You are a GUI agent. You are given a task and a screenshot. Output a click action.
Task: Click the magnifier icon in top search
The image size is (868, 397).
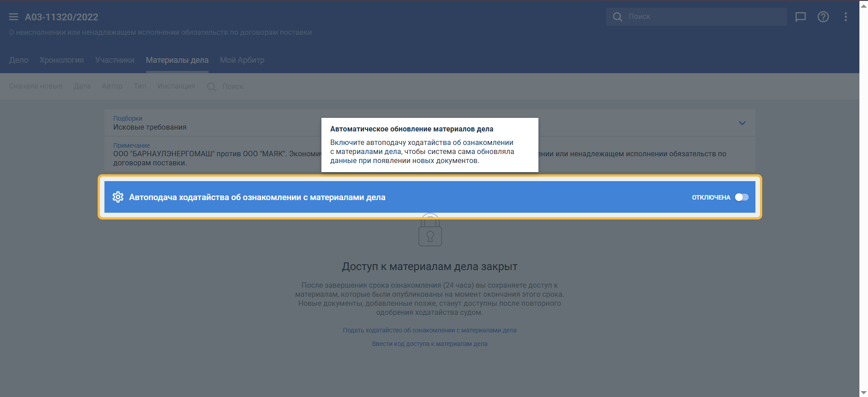(617, 17)
